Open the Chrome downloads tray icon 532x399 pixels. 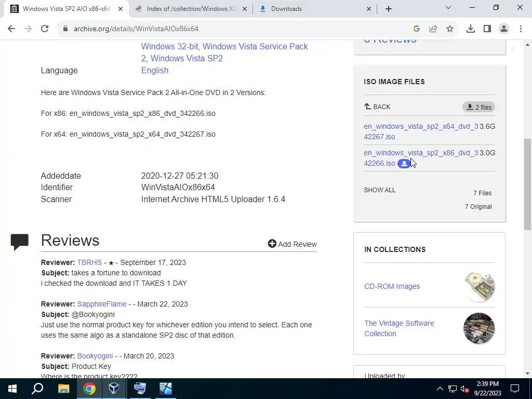(x=471, y=29)
